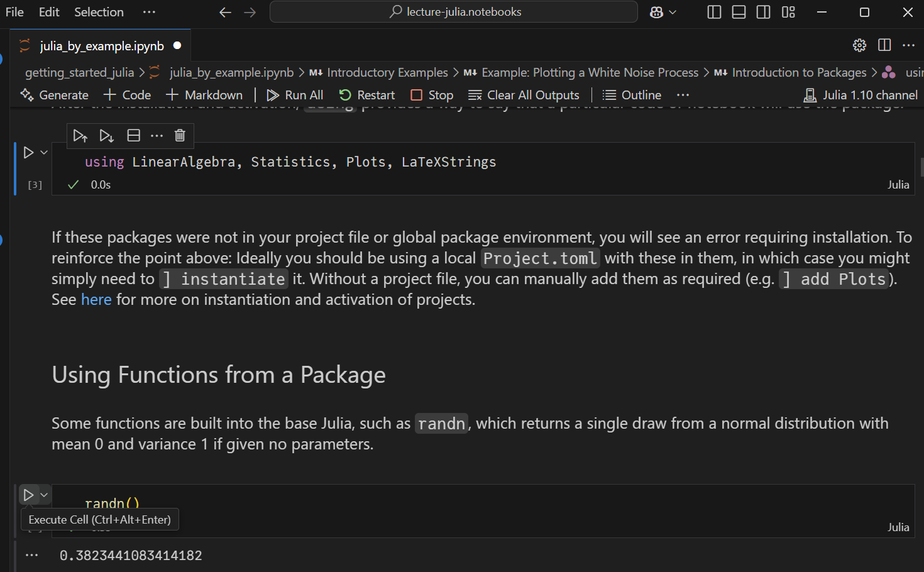This screenshot has width=924, height=572.
Task: Open notebook settings gear icon
Action: pyautogui.click(x=859, y=45)
